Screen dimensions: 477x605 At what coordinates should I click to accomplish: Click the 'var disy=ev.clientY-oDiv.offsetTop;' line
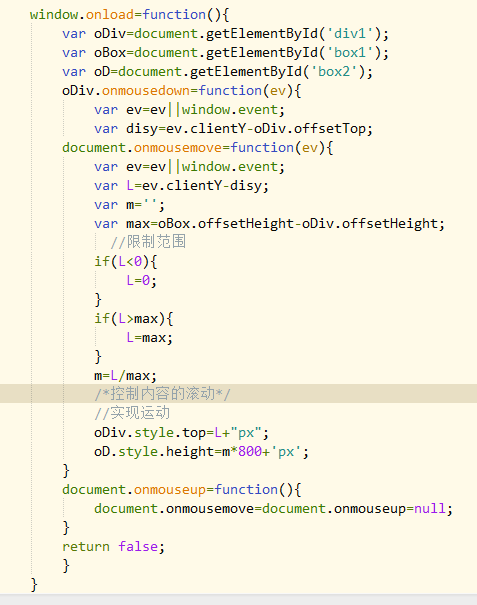click(x=233, y=128)
